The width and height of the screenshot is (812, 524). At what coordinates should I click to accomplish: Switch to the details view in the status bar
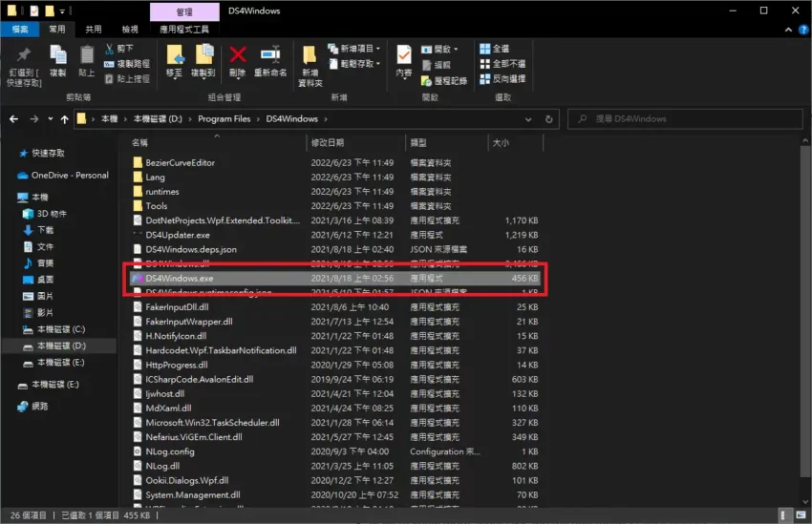click(783, 514)
